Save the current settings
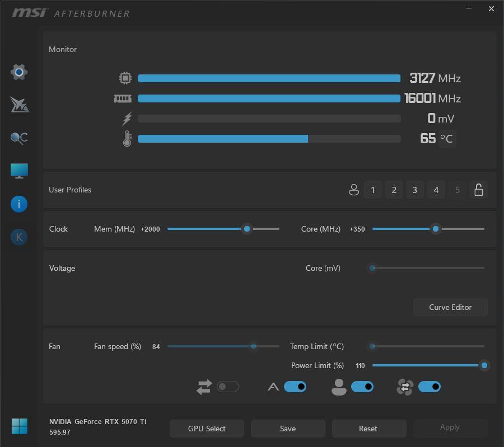The image size is (504, 447). pos(288,429)
